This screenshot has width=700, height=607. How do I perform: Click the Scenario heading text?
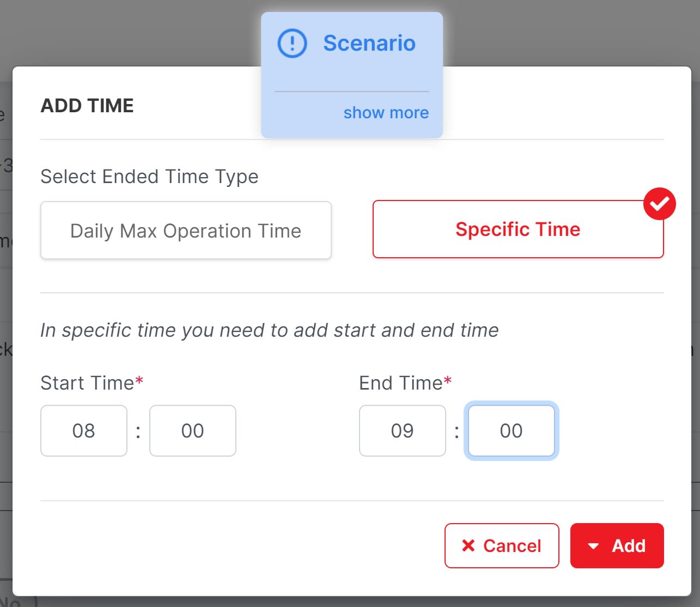pyautogui.click(x=369, y=43)
